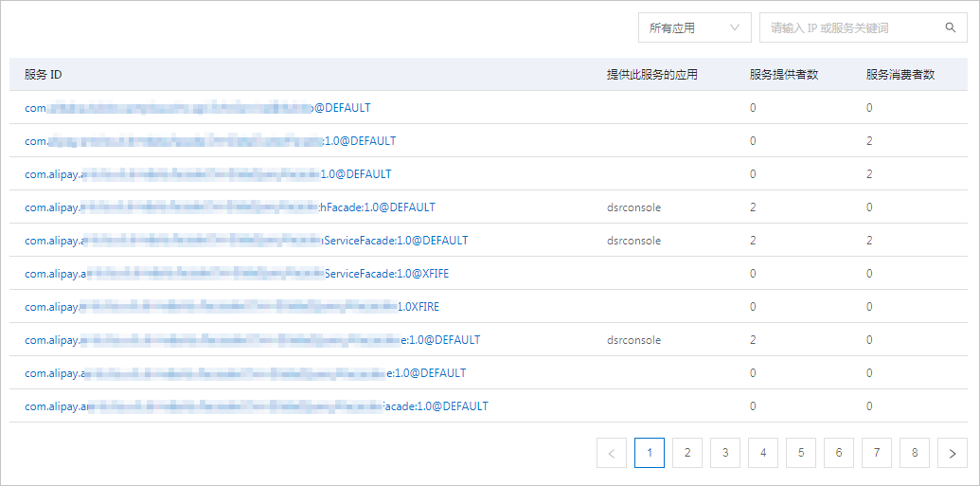The height and width of the screenshot is (486, 980).
Task: Jump to page 8
Action: [x=915, y=453]
